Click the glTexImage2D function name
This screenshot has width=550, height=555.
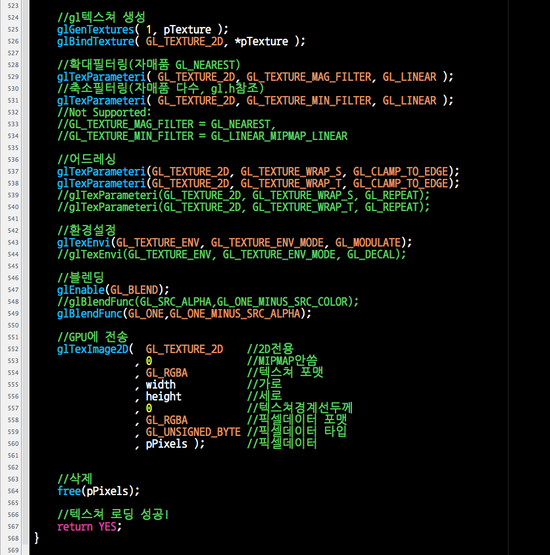[92, 349]
